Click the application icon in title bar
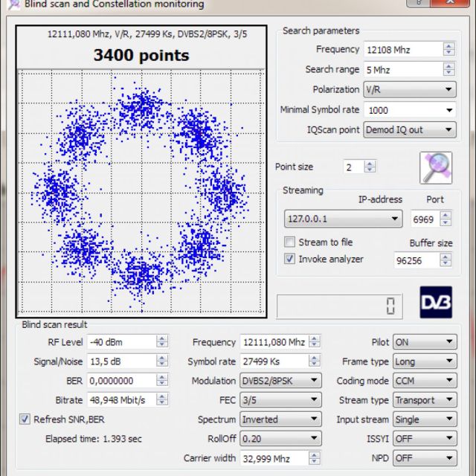 [x=13, y=4]
